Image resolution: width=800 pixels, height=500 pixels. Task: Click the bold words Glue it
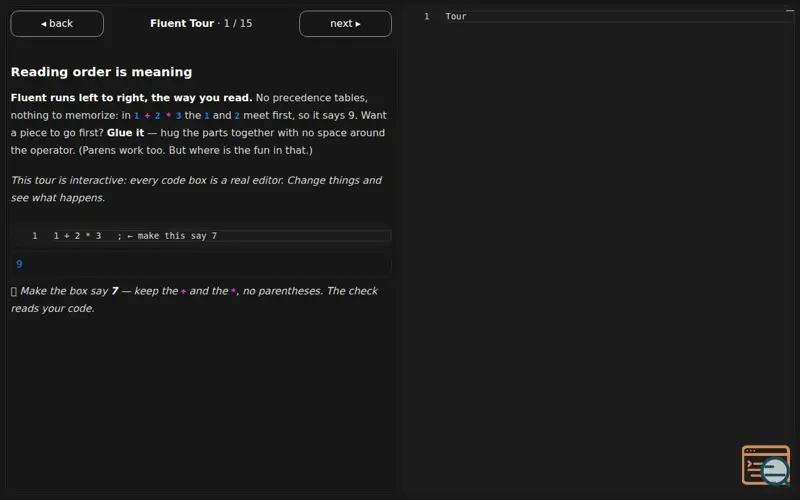pos(126,133)
